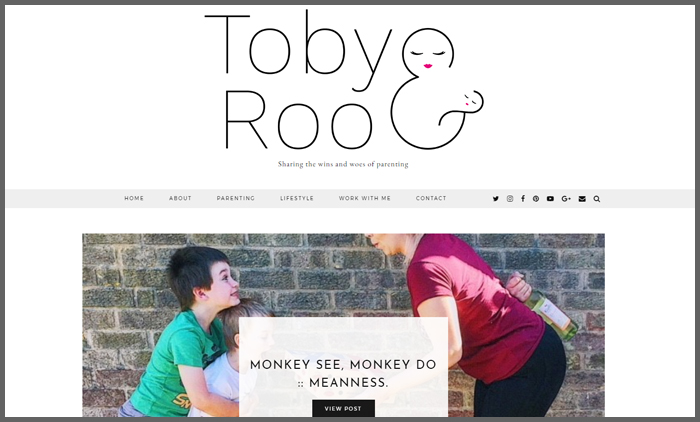
Task: Open the Work With Me menu
Action: [365, 198]
